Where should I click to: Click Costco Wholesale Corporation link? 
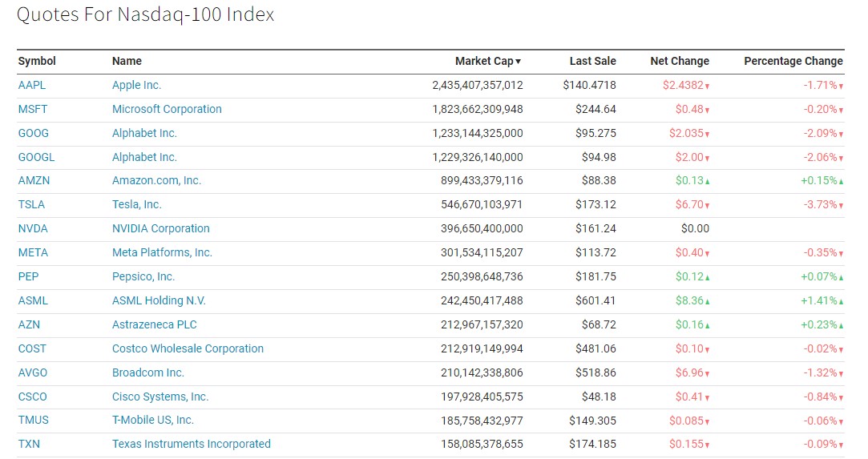tap(188, 348)
